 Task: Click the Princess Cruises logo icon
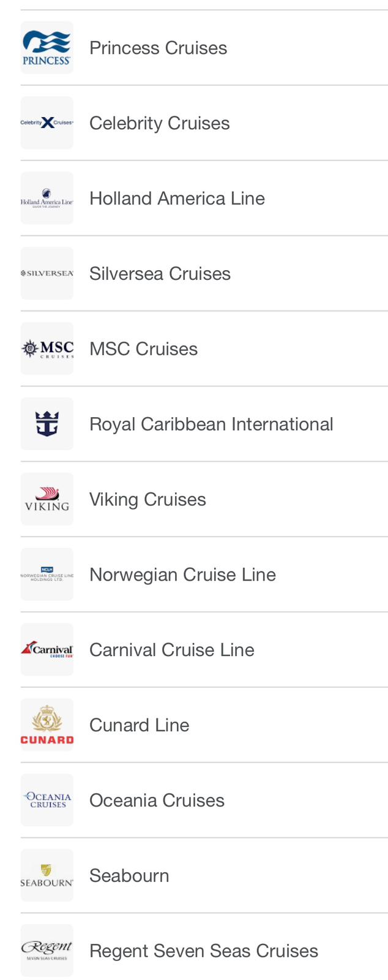(47, 48)
